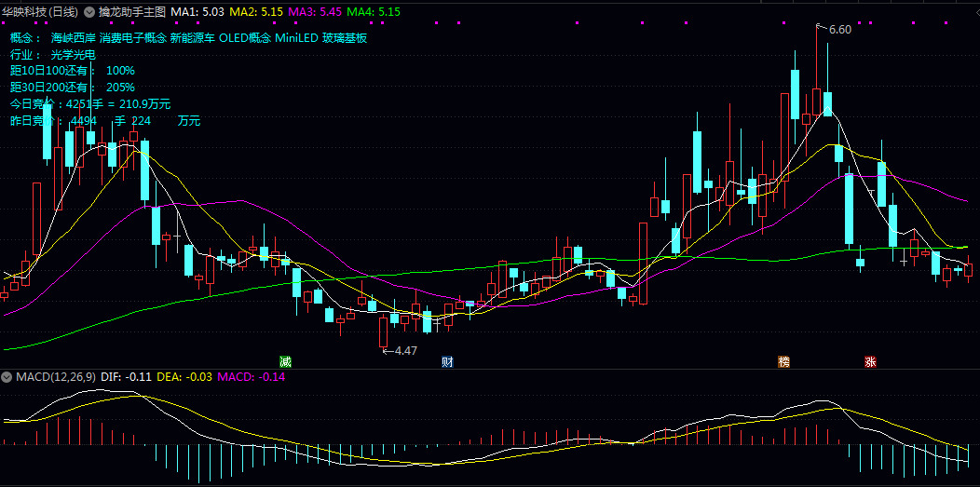Select the MA4: 5.15 green label
This screenshot has height=487, width=980.
point(374,12)
